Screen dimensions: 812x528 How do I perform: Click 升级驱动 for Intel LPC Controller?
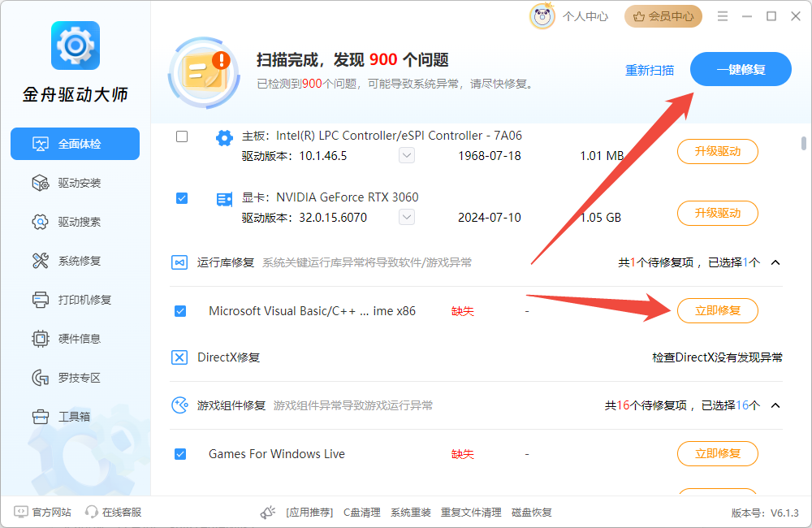[x=718, y=151]
